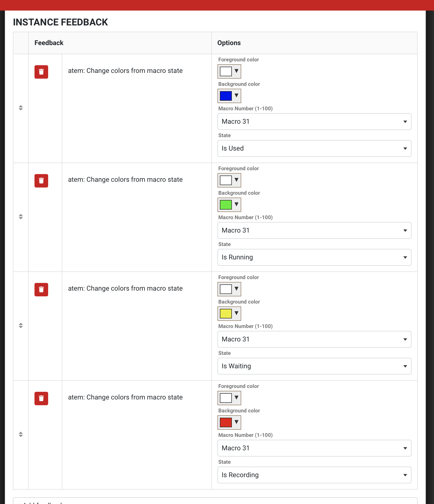The height and width of the screenshot is (504, 434).
Task: Open the State dropdown showing "Is Recording"
Action: [x=314, y=475]
